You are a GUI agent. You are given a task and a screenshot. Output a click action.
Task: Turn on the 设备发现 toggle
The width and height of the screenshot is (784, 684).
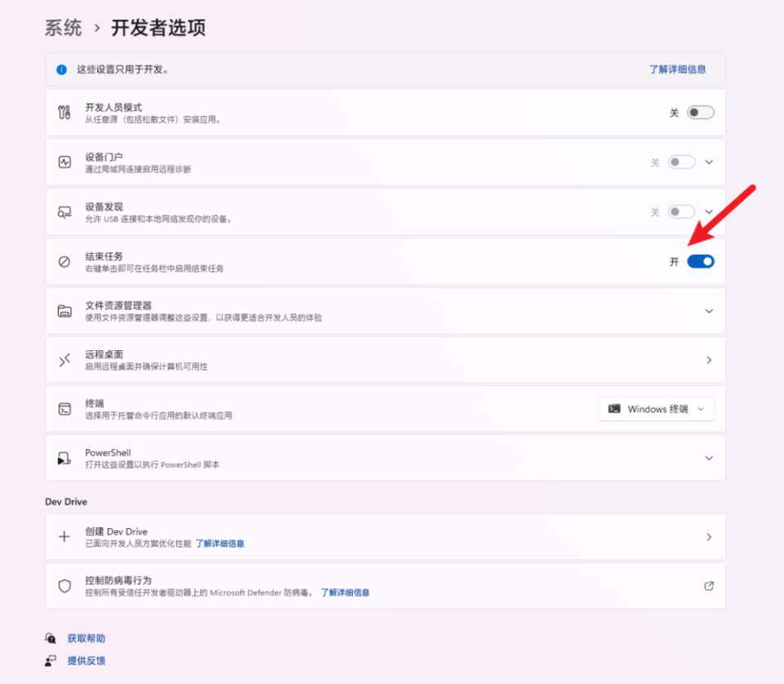tap(680, 211)
